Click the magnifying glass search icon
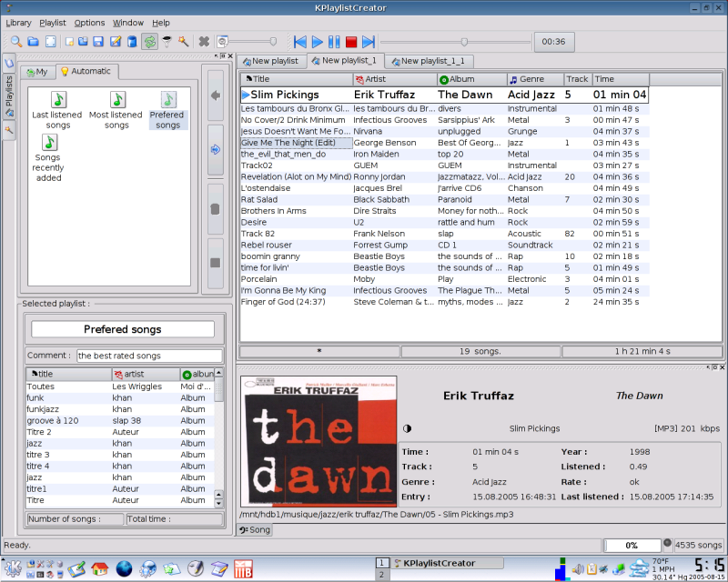The height and width of the screenshot is (582, 728). tap(16, 42)
